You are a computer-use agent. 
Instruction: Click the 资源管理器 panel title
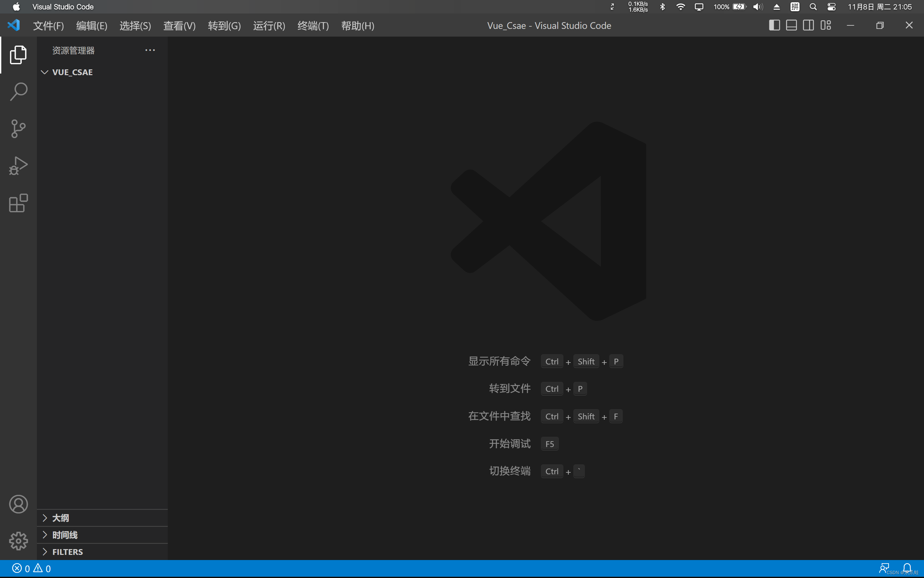point(73,50)
